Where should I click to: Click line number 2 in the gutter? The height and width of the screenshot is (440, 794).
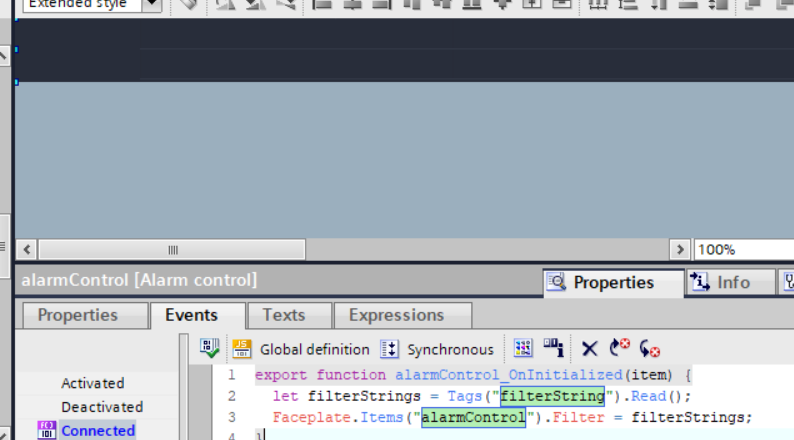pos(231,396)
